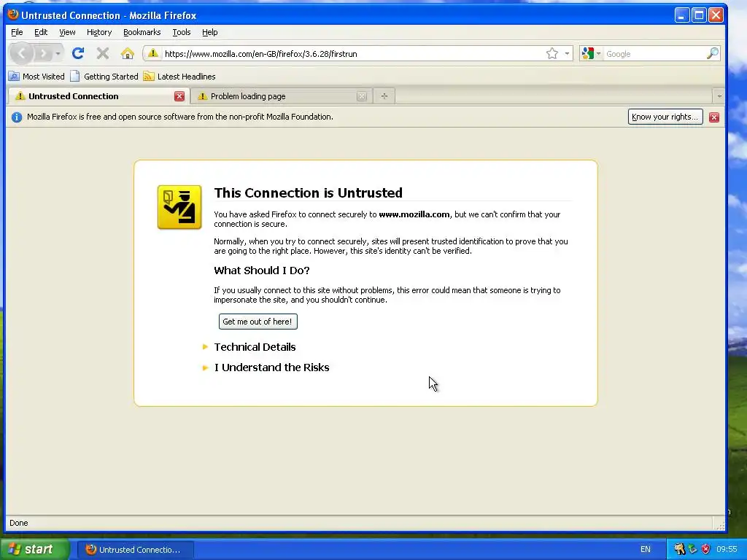Open the search engine selector dropdown

(x=591, y=53)
